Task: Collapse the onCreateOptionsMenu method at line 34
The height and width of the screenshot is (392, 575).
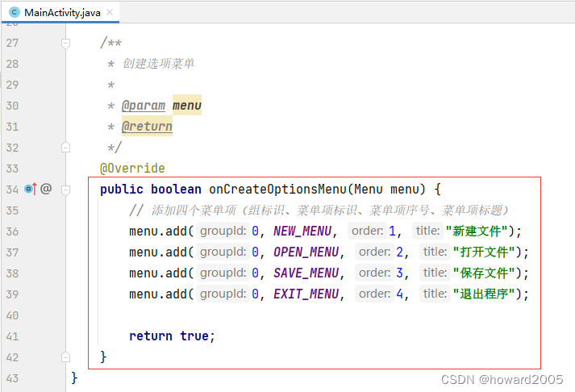Action: pyautogui.click(x=65, y=190)
